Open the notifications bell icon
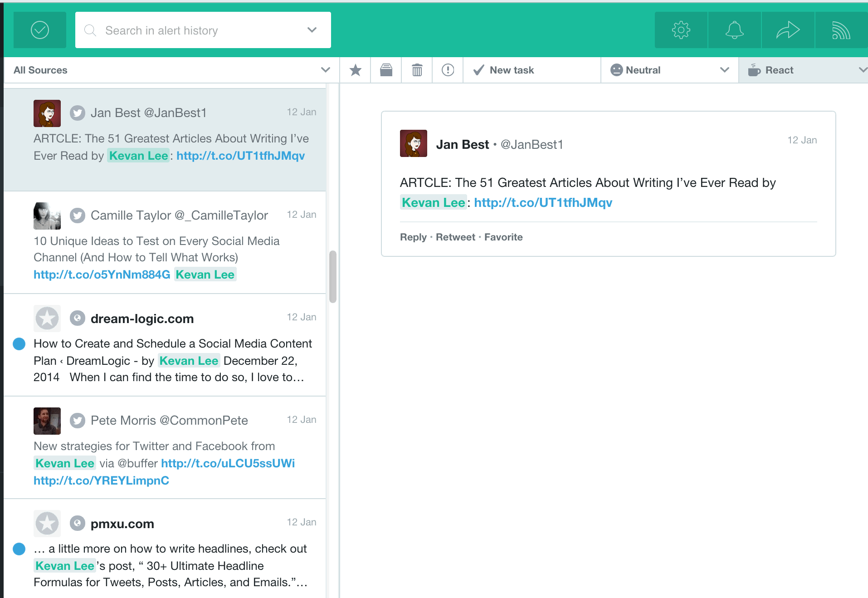The width and height of the screenshot is (868, 598). pos(734,30)
